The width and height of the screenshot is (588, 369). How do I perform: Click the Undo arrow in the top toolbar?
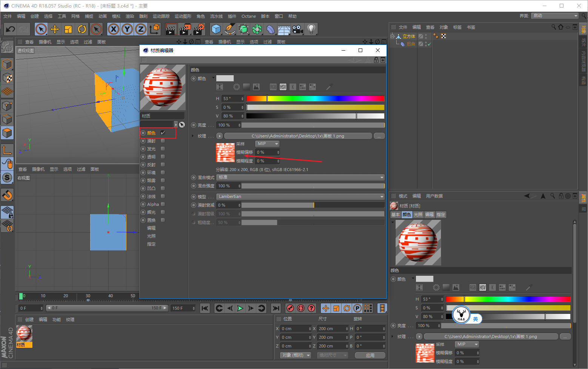pos(11,29)
